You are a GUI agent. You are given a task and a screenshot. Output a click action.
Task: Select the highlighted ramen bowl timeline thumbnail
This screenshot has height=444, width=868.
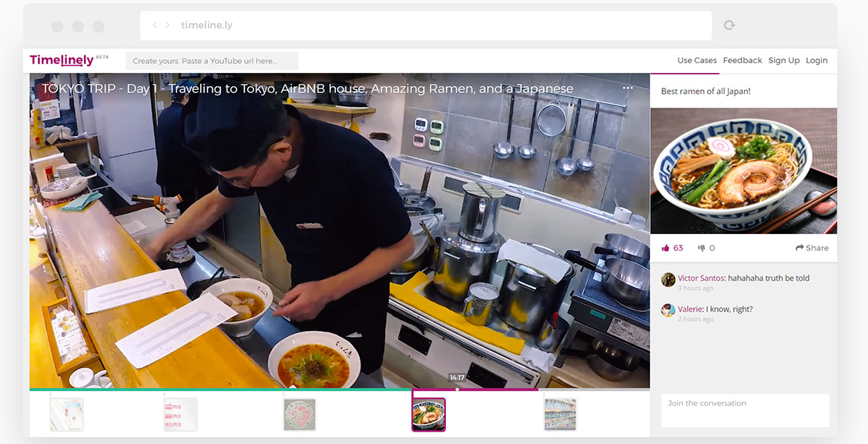click(429, 415)
